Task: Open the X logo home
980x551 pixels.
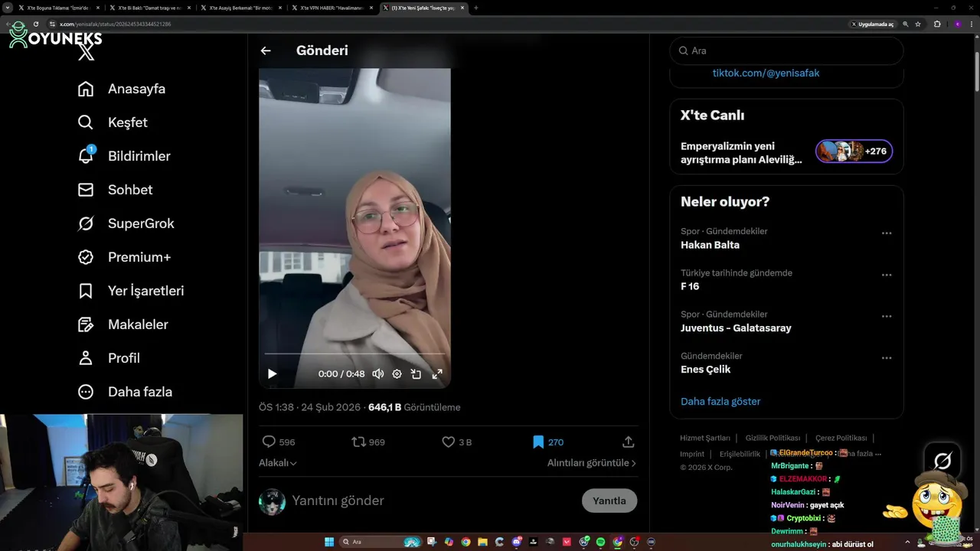Action: pyautogui.click(x=87, y=52)
